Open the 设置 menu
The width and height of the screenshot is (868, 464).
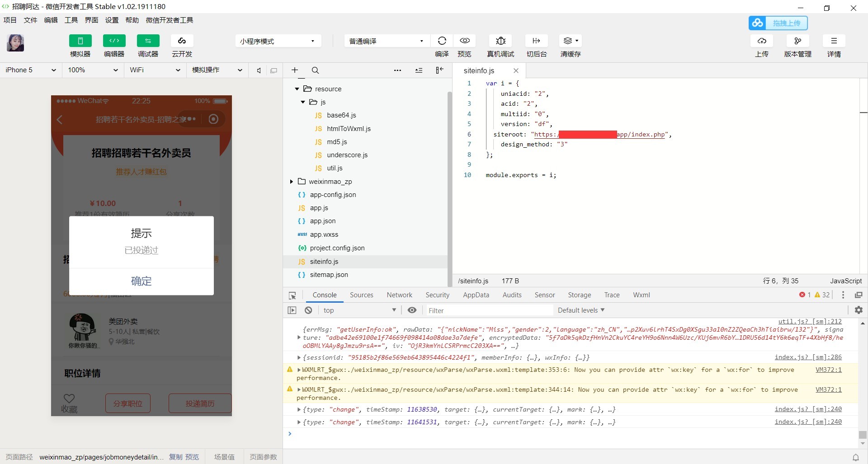click(112, 20)
